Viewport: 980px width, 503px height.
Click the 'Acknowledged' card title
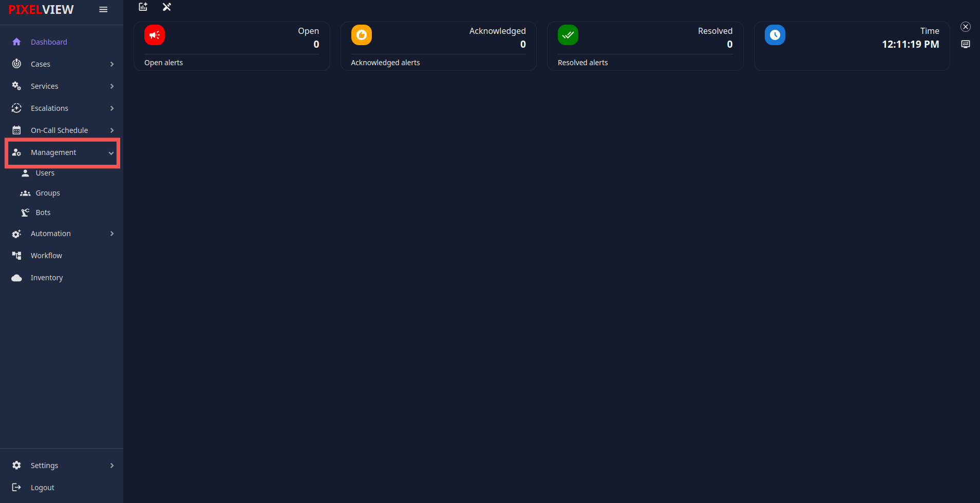[x=497, y=31]
